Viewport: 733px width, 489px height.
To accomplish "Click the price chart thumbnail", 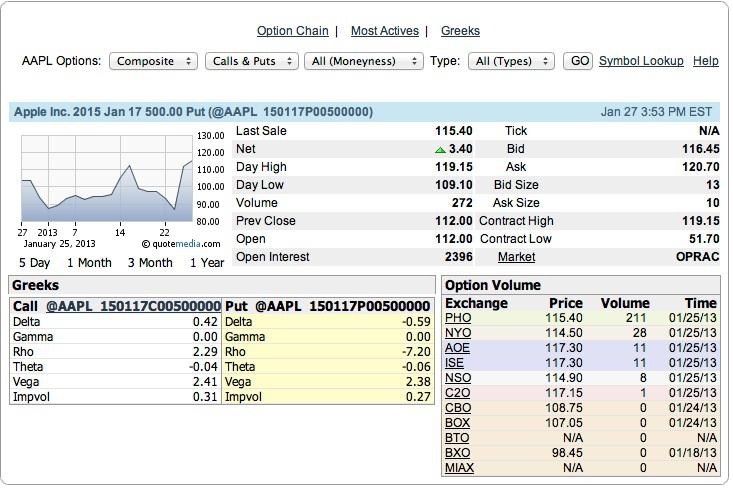I will 107,178.
